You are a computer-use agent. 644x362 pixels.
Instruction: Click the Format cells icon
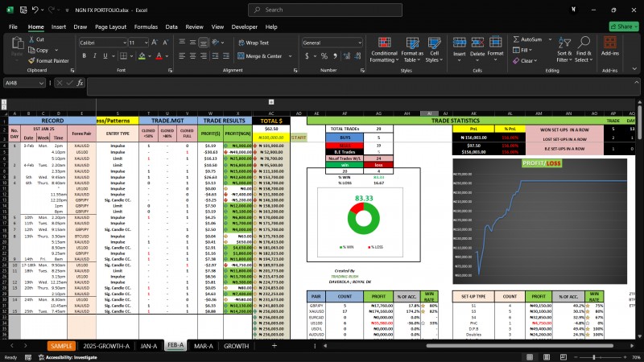[x=495, y=43]
